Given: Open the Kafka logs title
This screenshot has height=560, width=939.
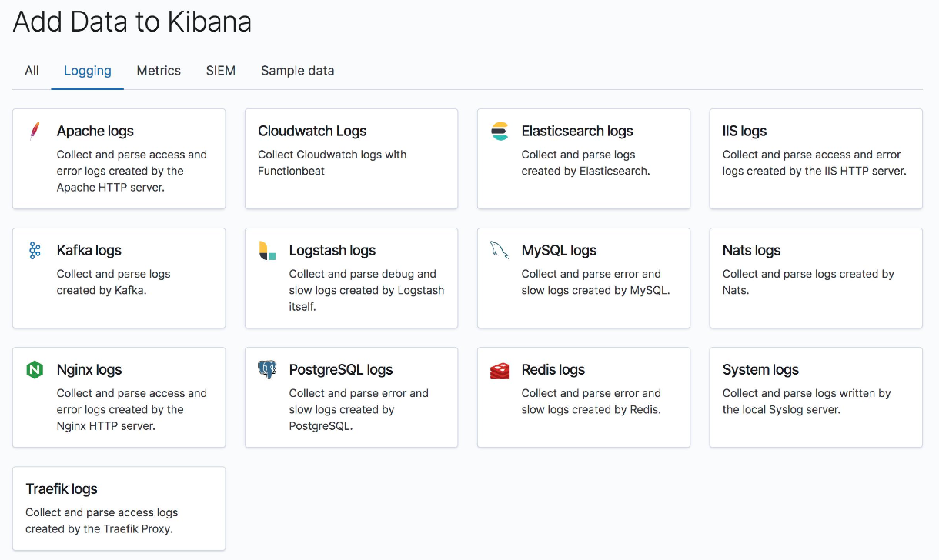Looking at the screenshot, I should pos(89,251).
